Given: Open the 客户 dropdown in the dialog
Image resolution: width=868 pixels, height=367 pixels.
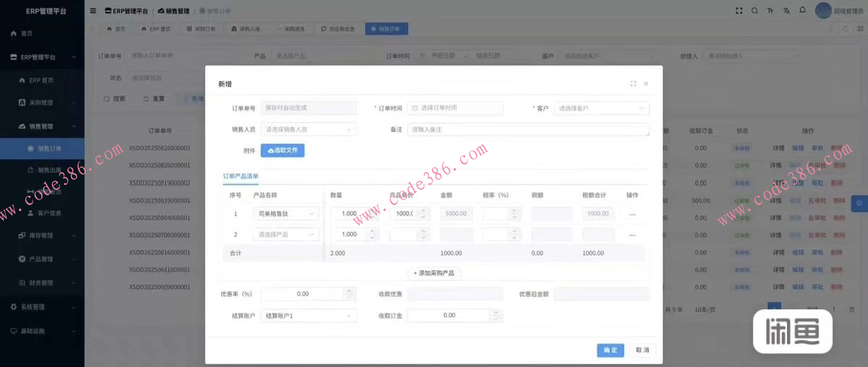Looking at the screenshot, I should (601, 108).
